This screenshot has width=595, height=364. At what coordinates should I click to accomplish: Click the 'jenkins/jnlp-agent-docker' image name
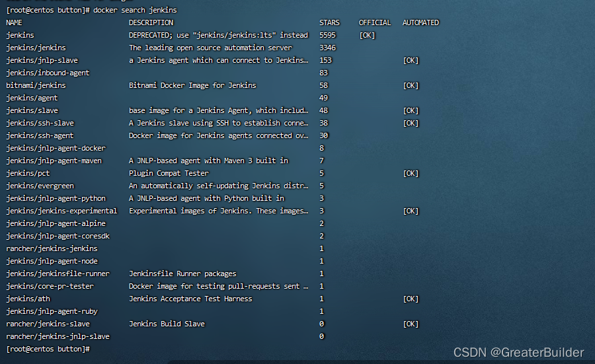click(56, 148)
